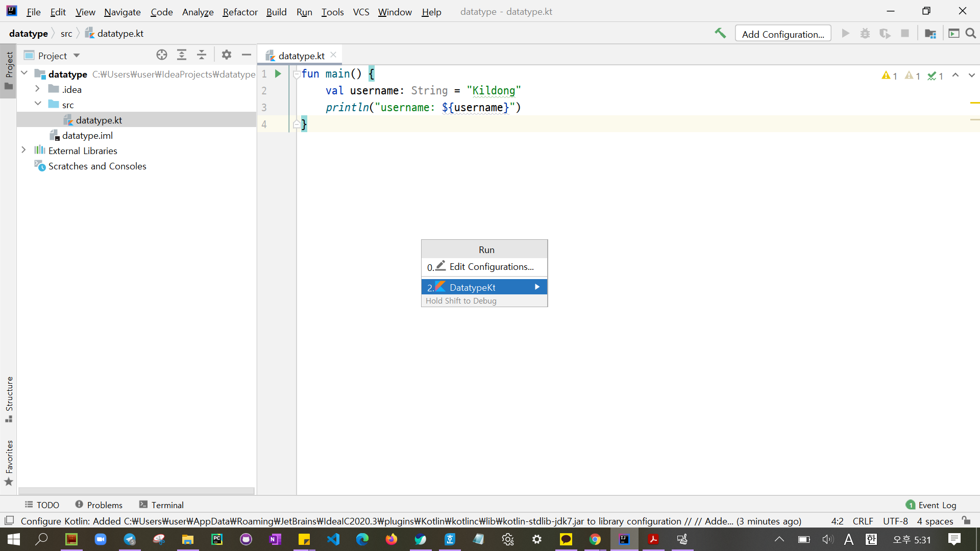Viewport: 980px width, 551px height.
Task: Hide the Project tool window
Action: coord(247,55)
